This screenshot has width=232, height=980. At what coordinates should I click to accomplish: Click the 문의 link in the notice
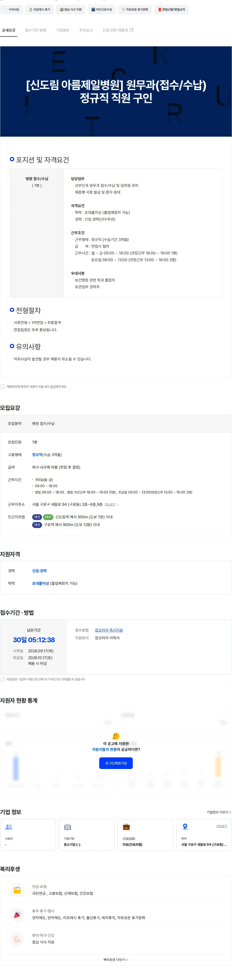(53, 387)
